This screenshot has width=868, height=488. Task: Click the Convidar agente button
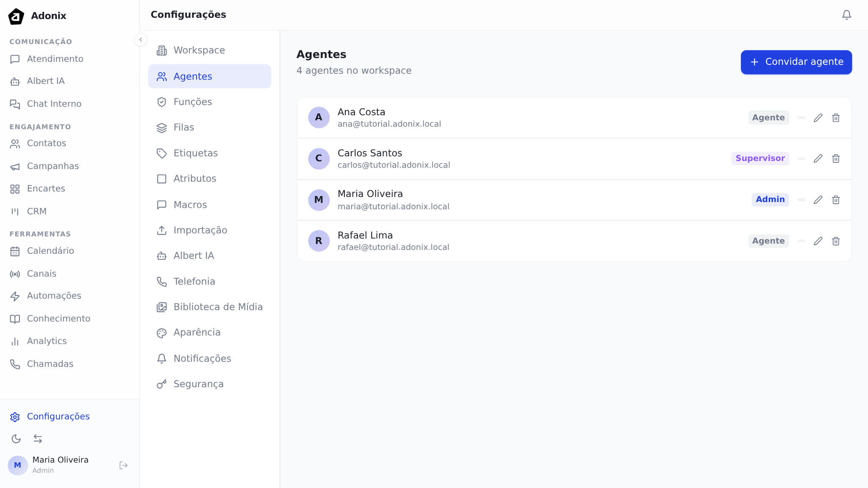(796, 62)
